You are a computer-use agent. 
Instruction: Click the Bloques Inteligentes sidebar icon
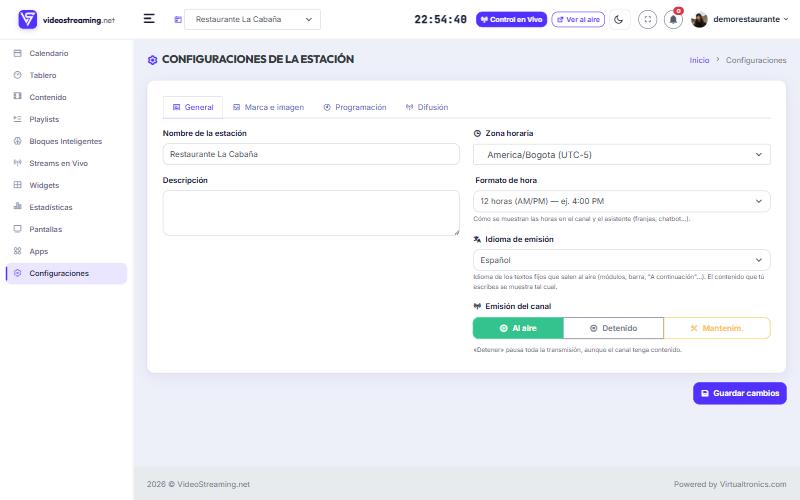point(17,141)
